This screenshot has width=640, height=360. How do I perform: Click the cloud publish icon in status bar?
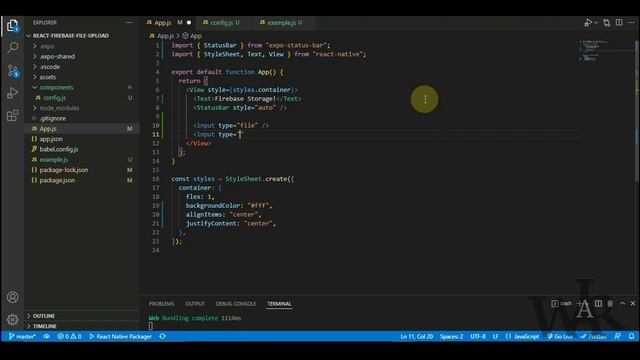(x=47, y=336)
